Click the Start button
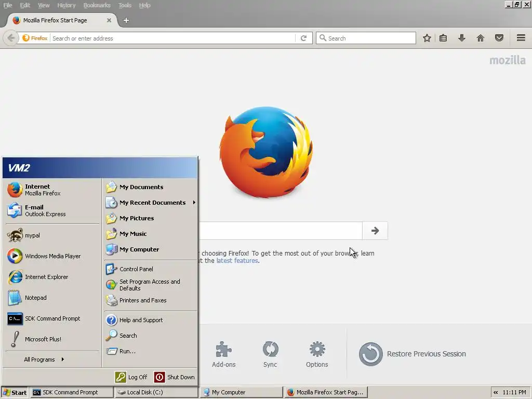Viewport: 532px width, 399px height. 14,393
